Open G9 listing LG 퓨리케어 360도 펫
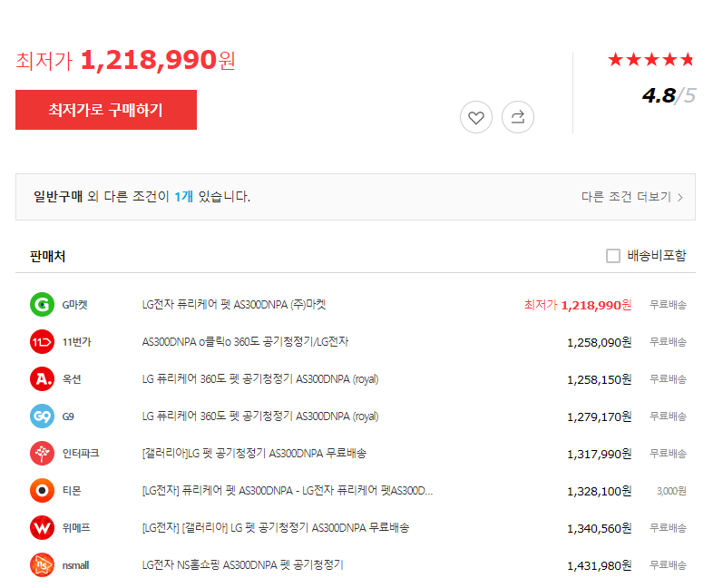 click(x=260, y=416)
